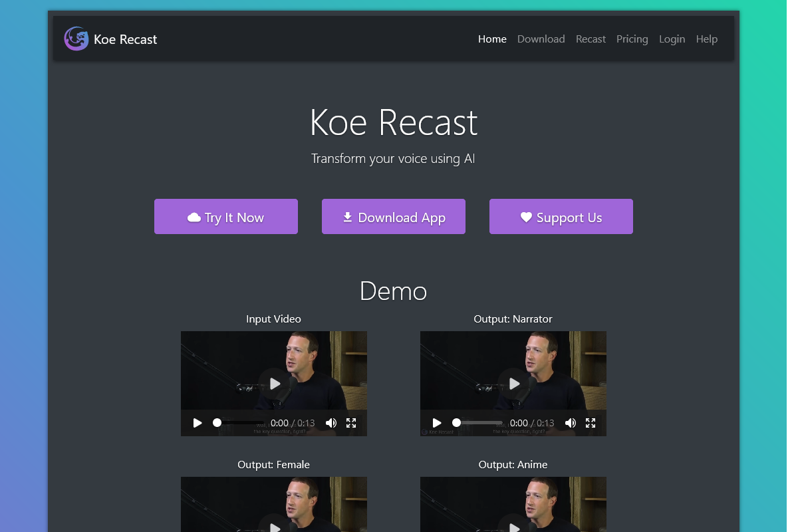The height and width of the screenshot is (532, 798).
Task: Click the Try It Now button
Action: [226, 216]
